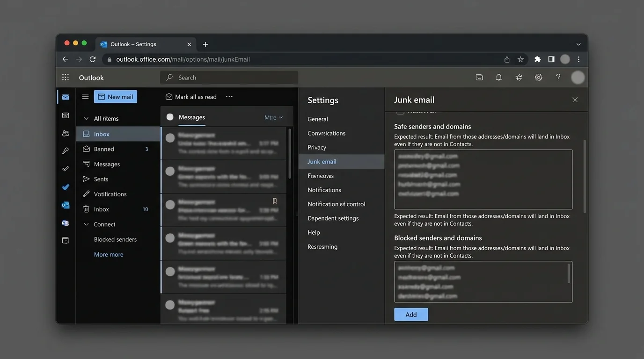Click the Outlook Search box

point(229,78)
